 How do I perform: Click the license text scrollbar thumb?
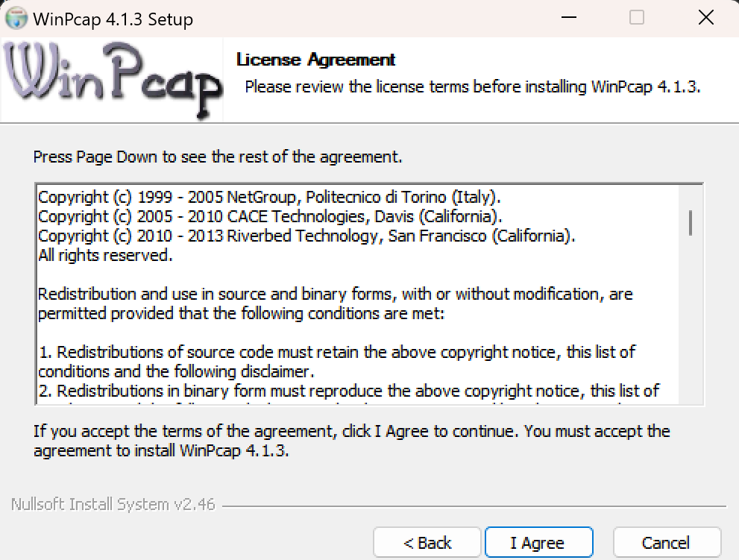[x=691, y=222]
